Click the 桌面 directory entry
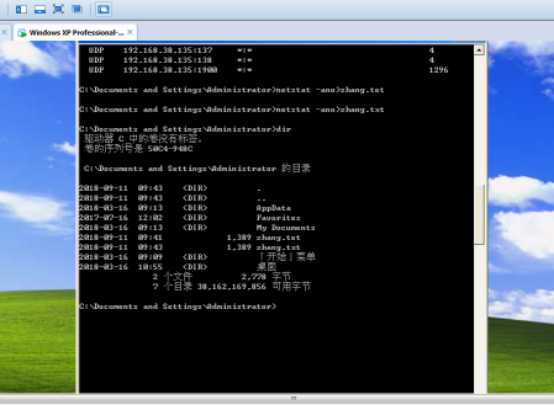 178,267
